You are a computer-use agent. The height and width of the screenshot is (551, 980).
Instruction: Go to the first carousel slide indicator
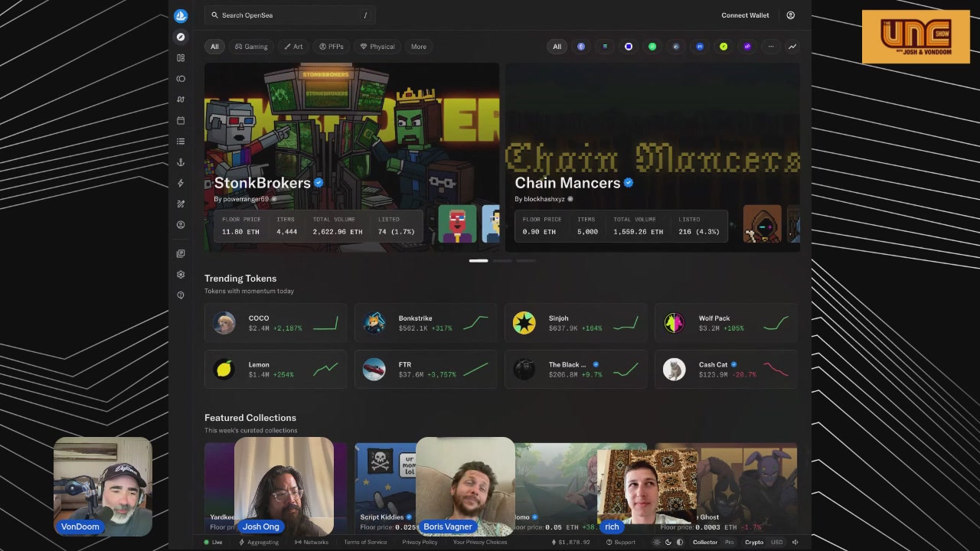point(479,261)
